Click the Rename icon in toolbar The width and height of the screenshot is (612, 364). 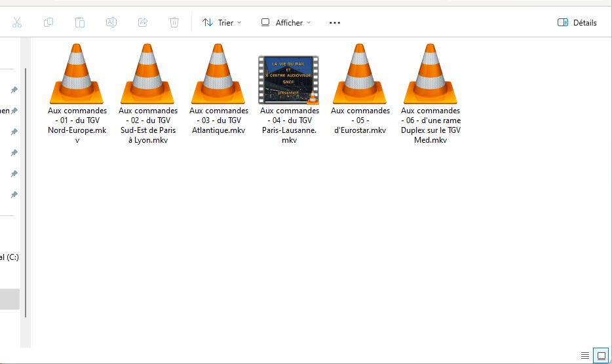point(111,22)
